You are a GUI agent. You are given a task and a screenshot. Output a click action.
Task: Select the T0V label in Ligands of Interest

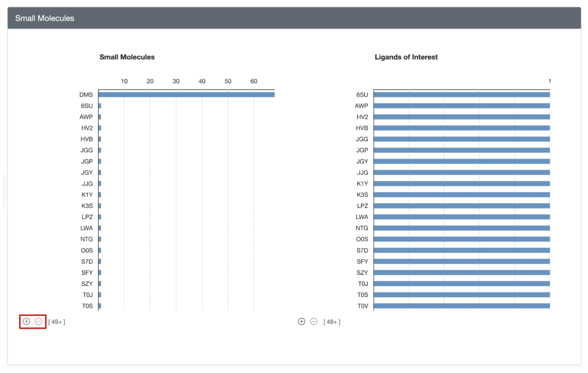[x=362, y=306]
